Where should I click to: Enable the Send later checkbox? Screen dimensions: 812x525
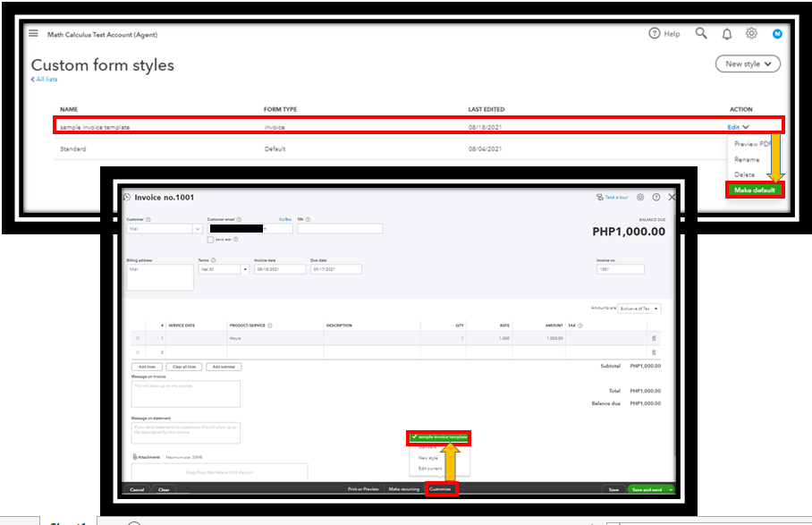click(x=211, y=238)
